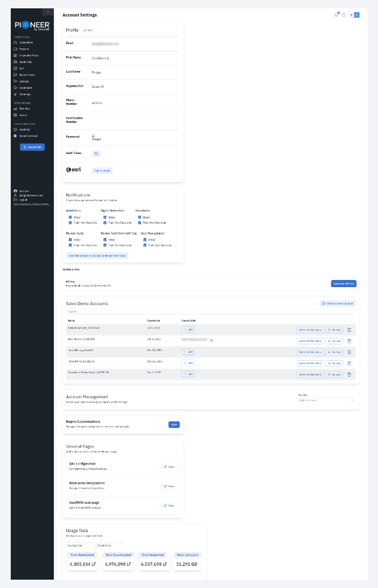The height and width of the screenshot is (588, 378).
Task: Toggle Review Tasks Email checkbox
Action: (70, 239)
